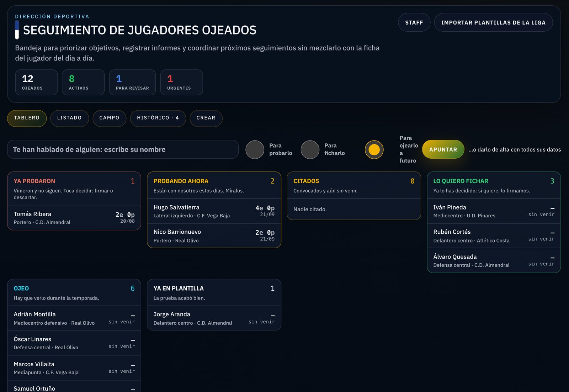The width and height of the screenshot is (569, 392).
Task: Click the 12 OJEADOS stat card
Action: [36, 83]
